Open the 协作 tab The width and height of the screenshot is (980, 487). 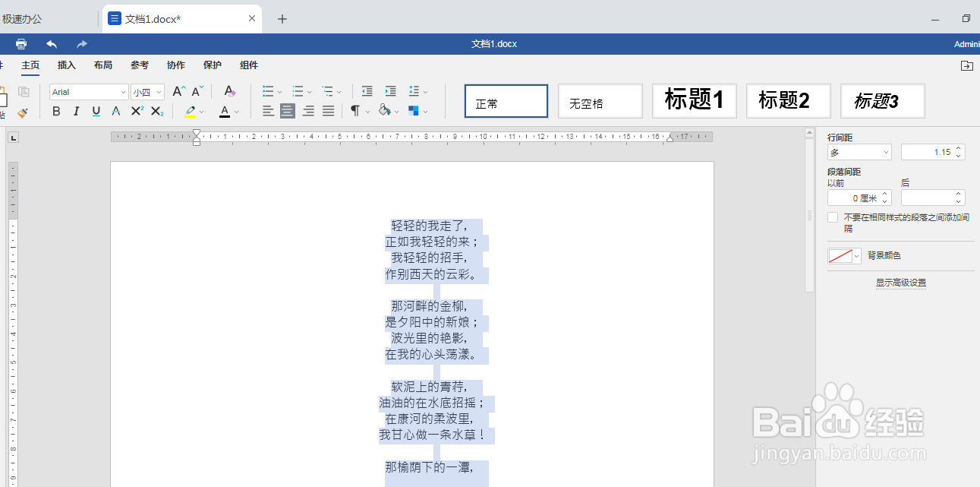click(x=176, y=65)
